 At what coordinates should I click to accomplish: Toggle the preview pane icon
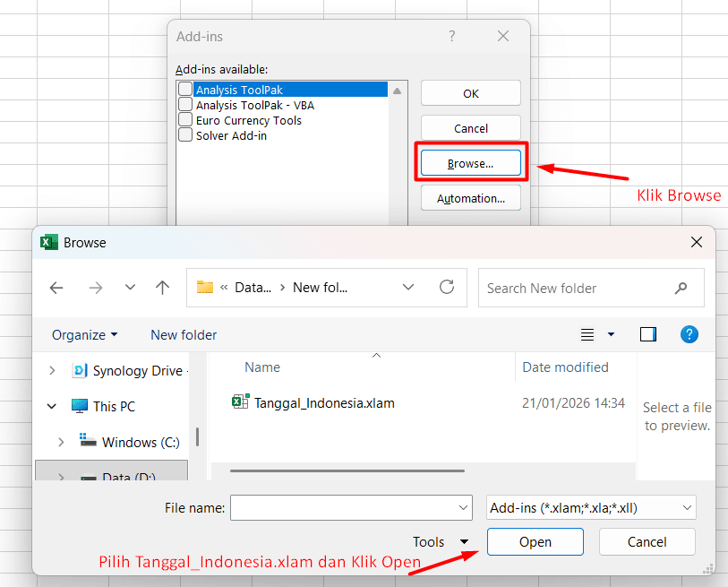[x=648, y=334]
